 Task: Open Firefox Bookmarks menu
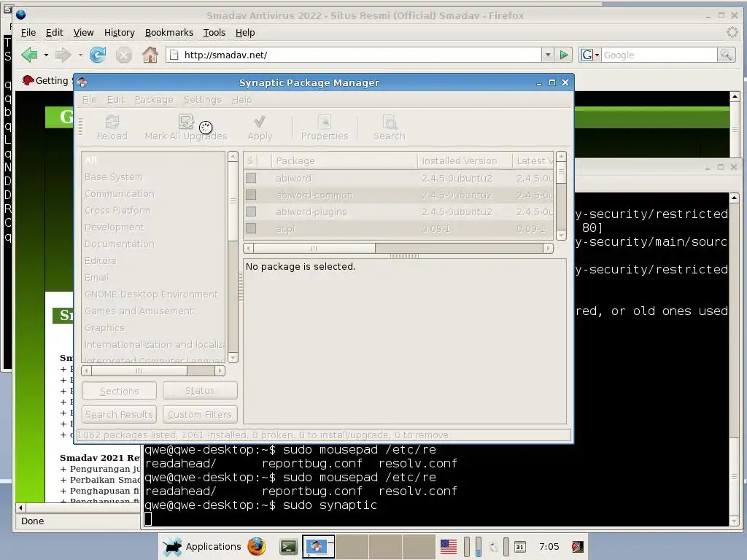[169, 32]
